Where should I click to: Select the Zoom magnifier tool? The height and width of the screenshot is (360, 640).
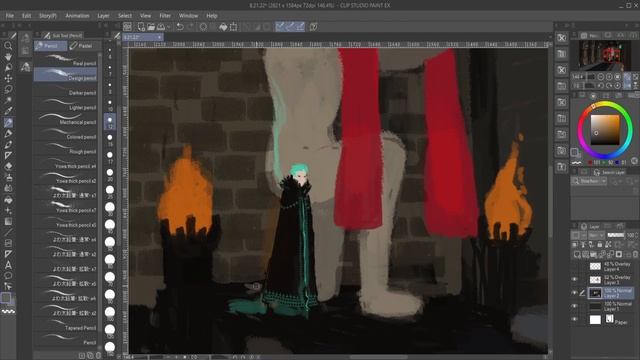(8, 46)
